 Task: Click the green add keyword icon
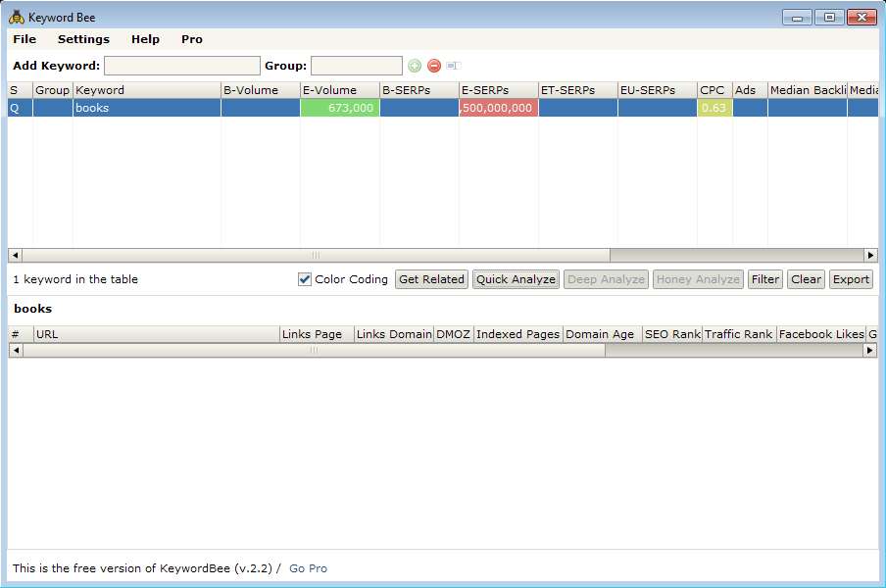pos(415,66)
